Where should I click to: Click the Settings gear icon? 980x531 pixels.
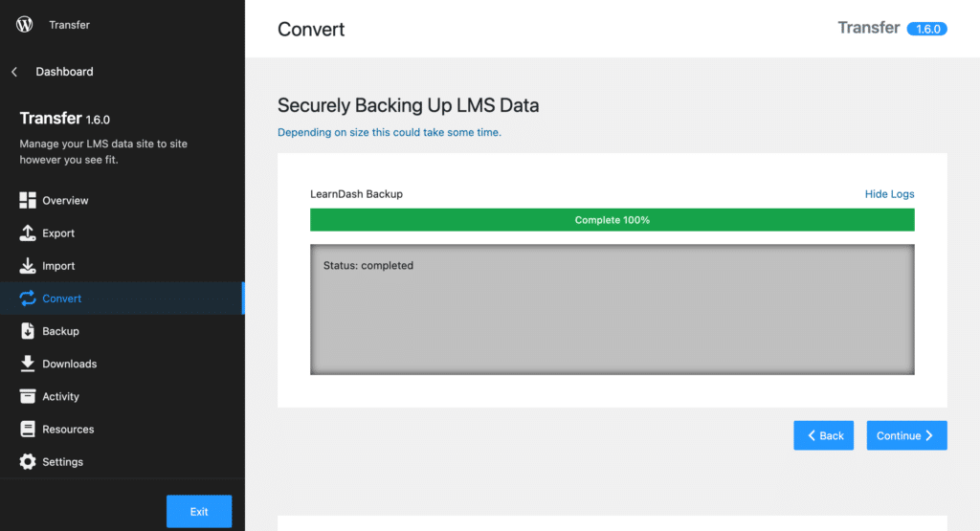28,462
